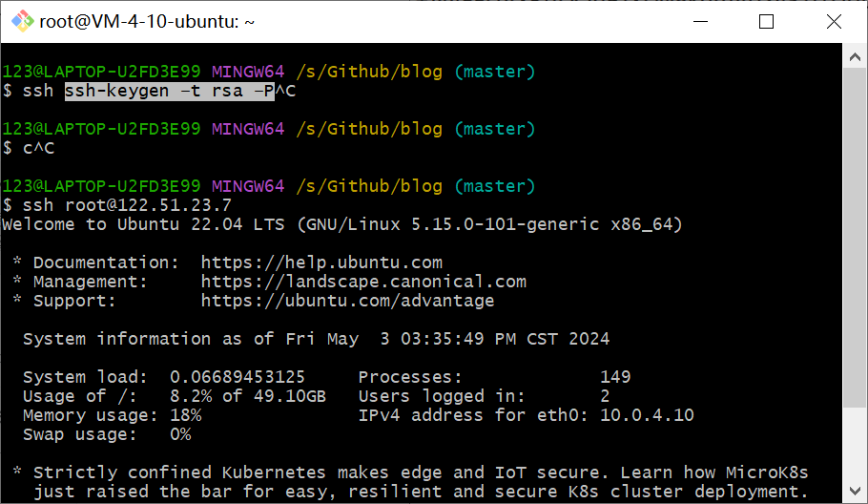Click the System information date line

click(x=316, y=339)
